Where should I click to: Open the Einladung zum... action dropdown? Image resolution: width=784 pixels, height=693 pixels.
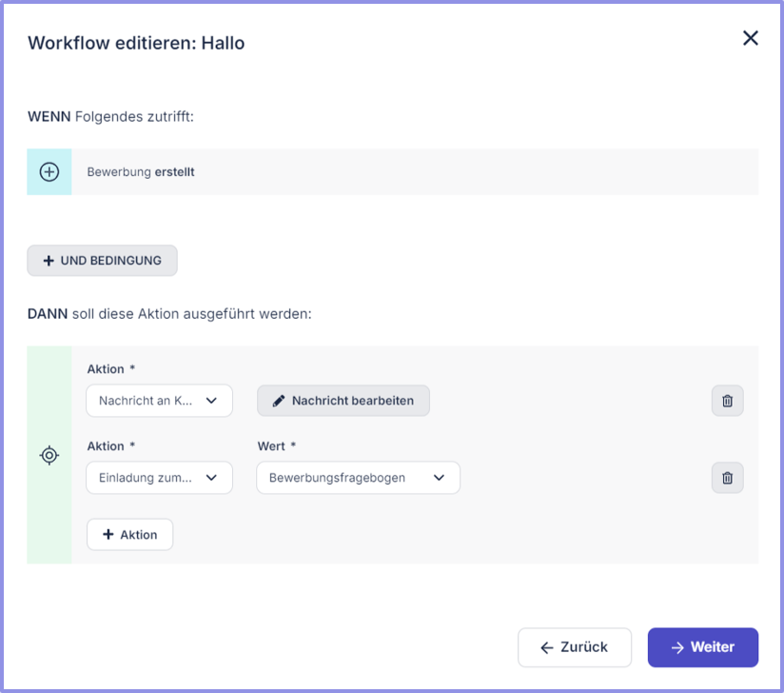159,478
